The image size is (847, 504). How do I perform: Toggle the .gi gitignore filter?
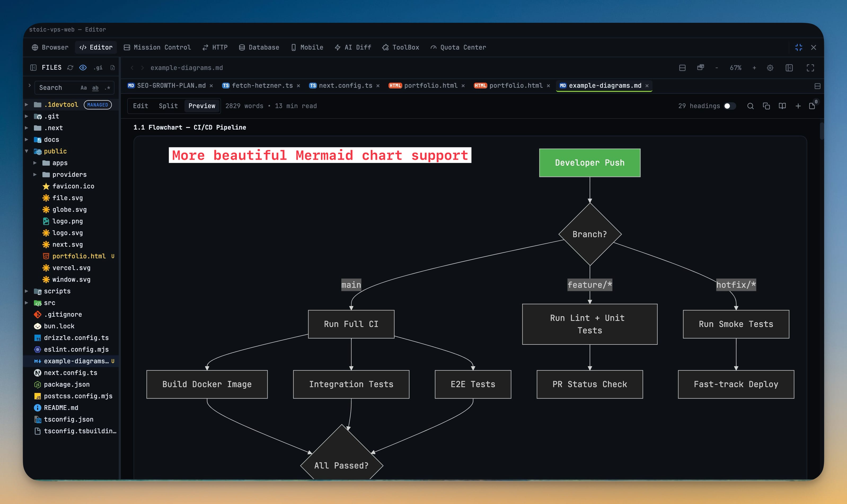pos(98,68)
